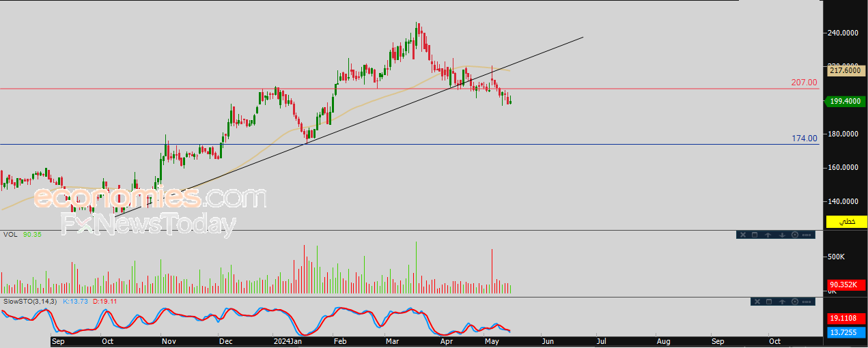
Task: Open SlowSTO indicator settings gear
Action: pos(794,302)
